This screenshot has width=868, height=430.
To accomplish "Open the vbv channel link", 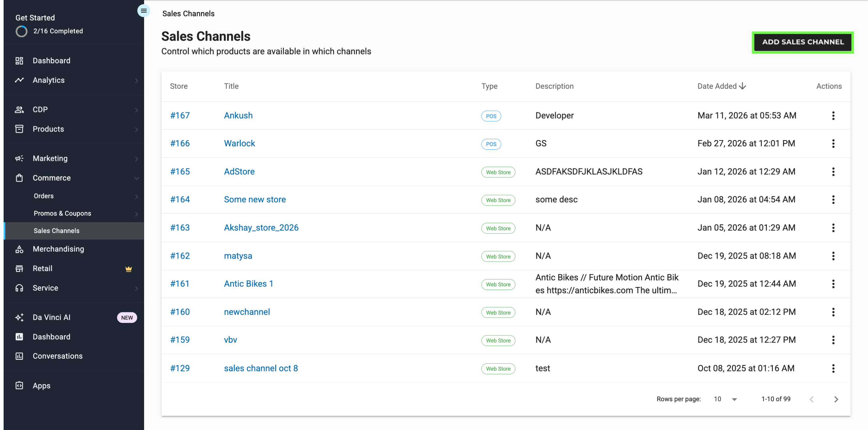I will 231,340.
